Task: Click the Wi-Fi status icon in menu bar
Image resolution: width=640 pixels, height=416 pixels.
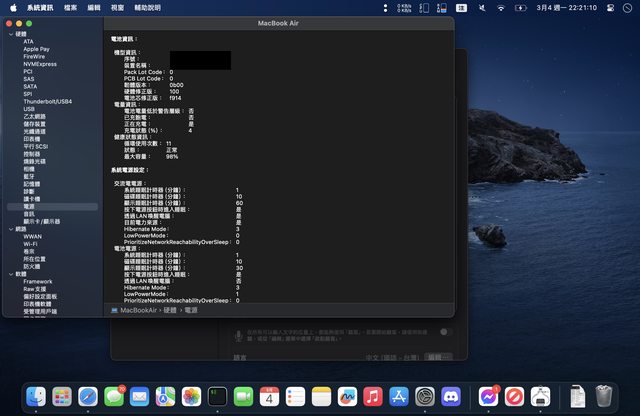Action: tap(500, 8)
